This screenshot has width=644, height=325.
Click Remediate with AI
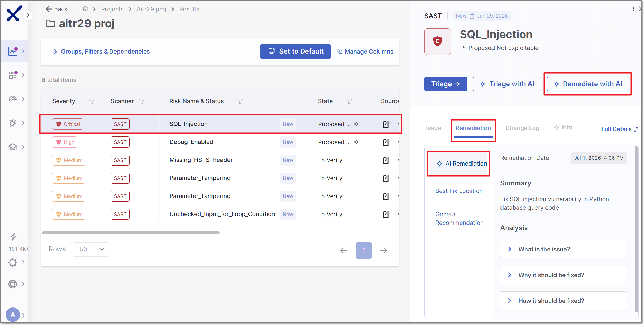pyautogui.click(x=588, y=84)
